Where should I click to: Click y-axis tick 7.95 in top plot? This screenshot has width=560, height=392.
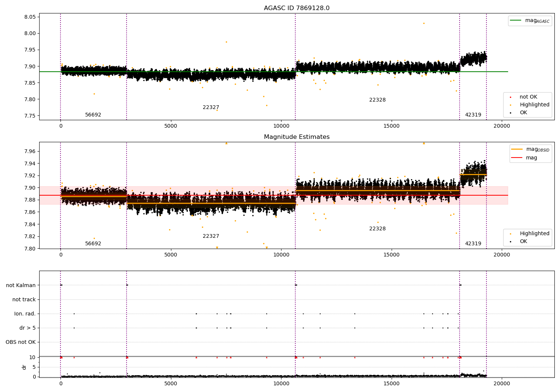30,50
